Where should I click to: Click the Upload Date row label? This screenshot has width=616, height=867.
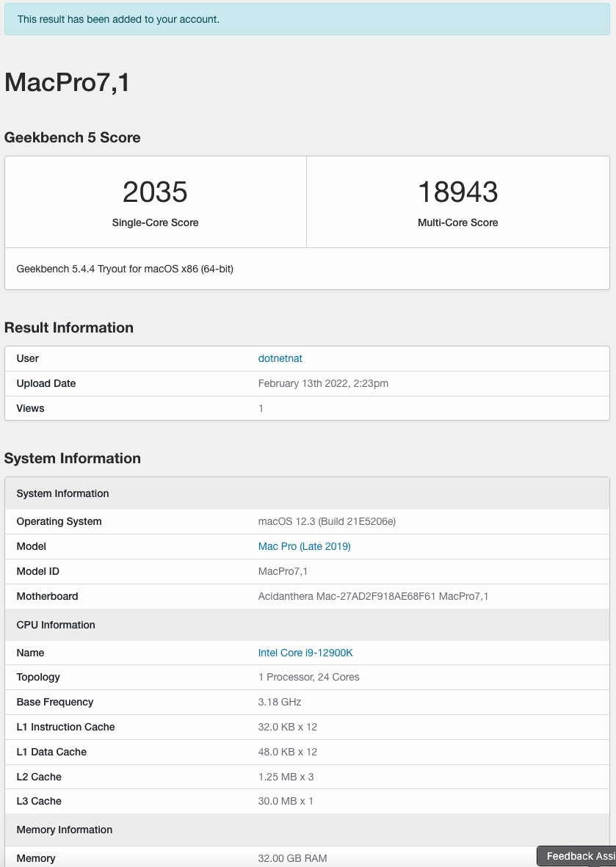pyautogui.click(x=46, y=383)
